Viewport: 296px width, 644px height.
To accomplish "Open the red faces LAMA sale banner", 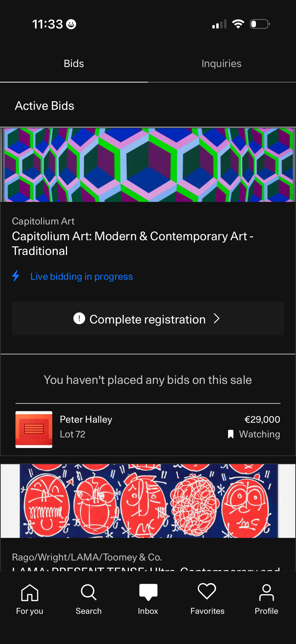I will coord(148,501).
